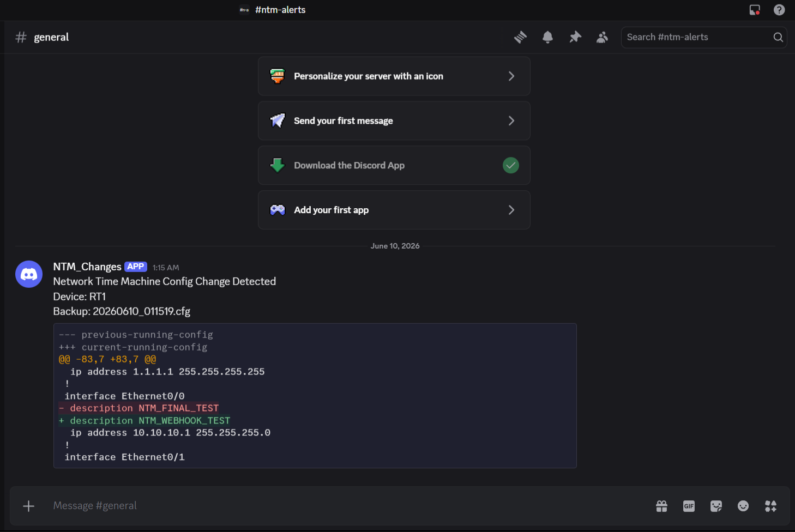The width and height of the screenshot is (795, 532).
Task: Click 'interface Ethernet0/1' line
Action: (124, 457)
